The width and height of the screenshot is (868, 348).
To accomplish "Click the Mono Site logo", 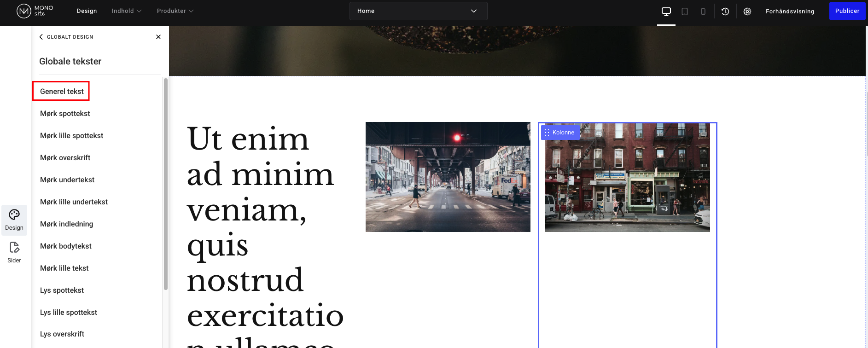I will [x=35, y=11].
